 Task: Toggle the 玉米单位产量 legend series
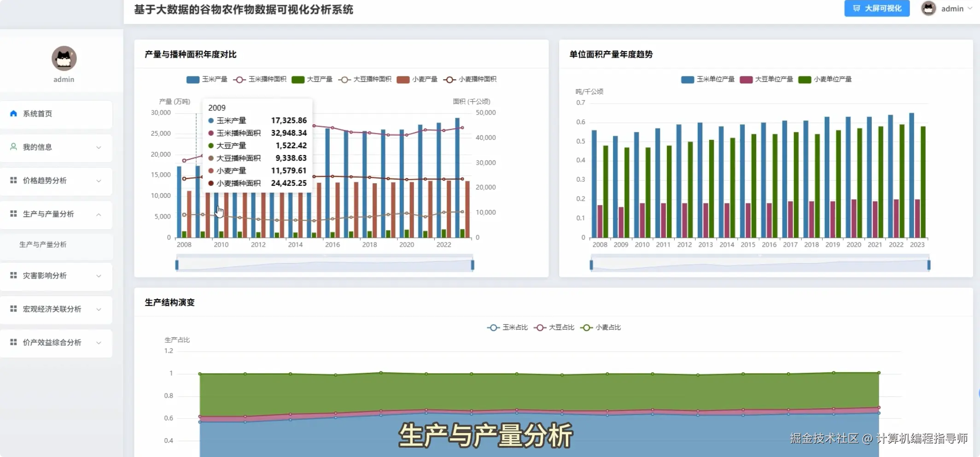coord(708,79)
